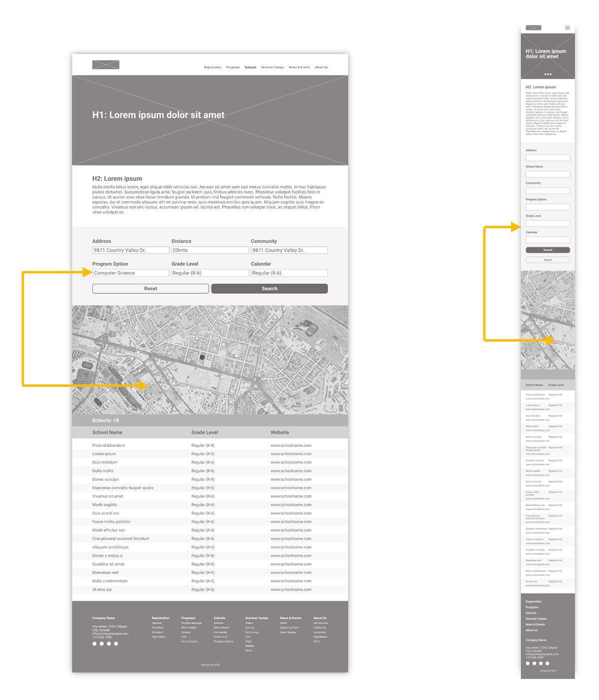Sort by desktop School Name column header
Viewport: 599px width, 700px height.
tap(107, 433)
